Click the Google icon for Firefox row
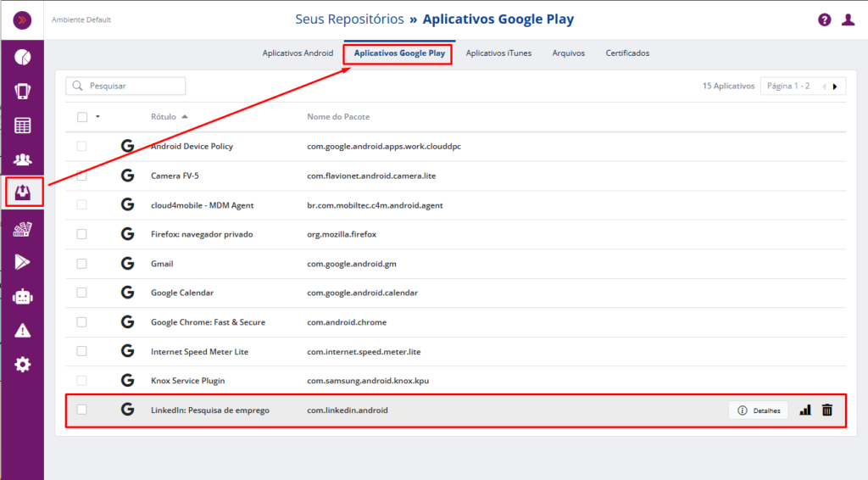This screenshot has width=868, height=480. pos(127,234)
